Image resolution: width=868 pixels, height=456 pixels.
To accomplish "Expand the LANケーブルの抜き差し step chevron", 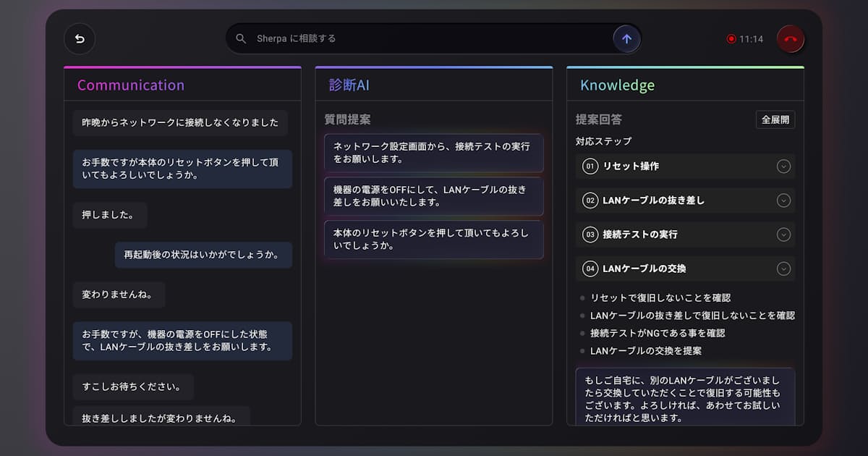I will (x=783, y=200).
